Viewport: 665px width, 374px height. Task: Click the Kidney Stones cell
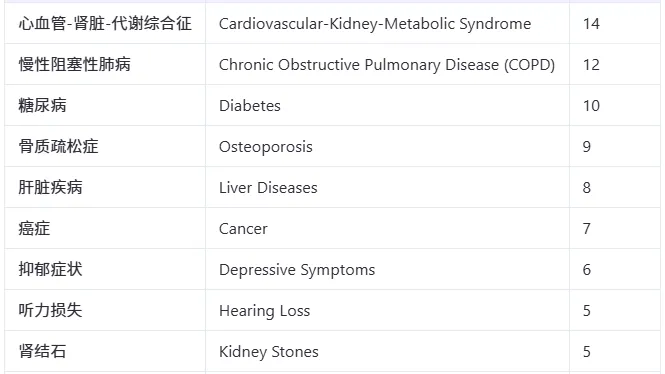click(387, 352)
